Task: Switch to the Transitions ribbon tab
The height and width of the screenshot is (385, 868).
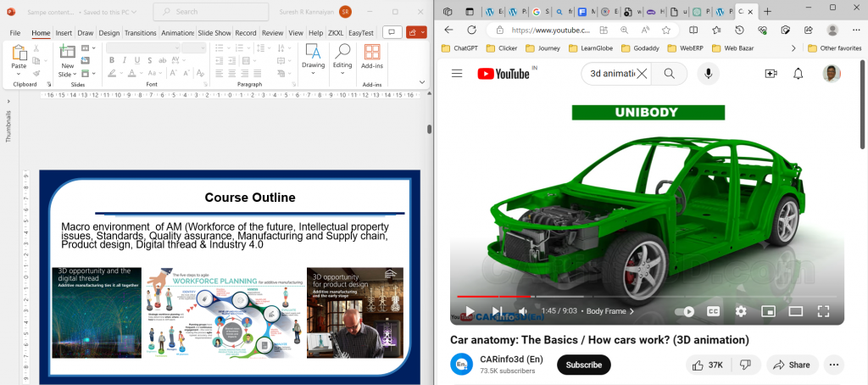Action: [140, 33]
